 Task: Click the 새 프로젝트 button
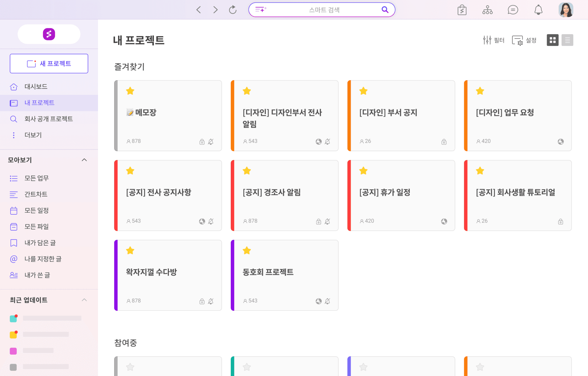pyautogui.click(x=49, y=63)
